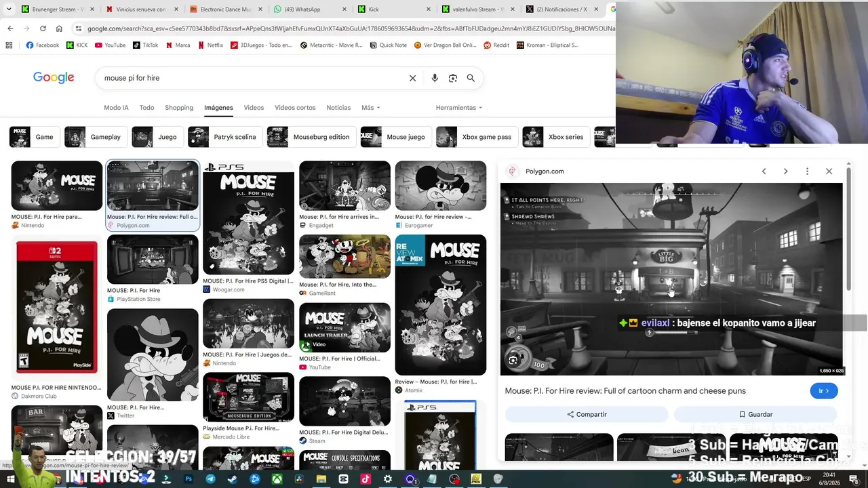Image resolution: width=868 pixels, height=488 pixels.
Task: Open Photoshop from the taskbar
Action: (x=189, y=479)
